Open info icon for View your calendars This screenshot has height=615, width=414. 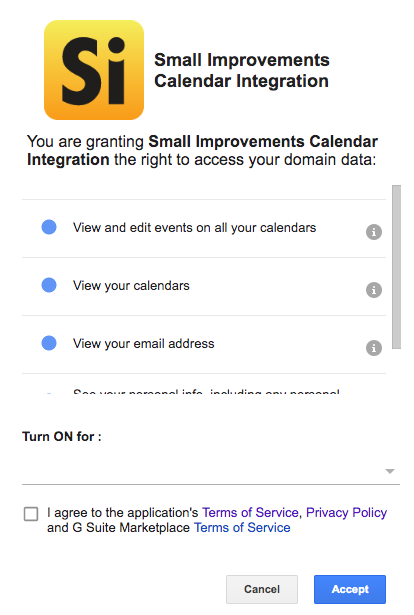(x=374, y=290)
